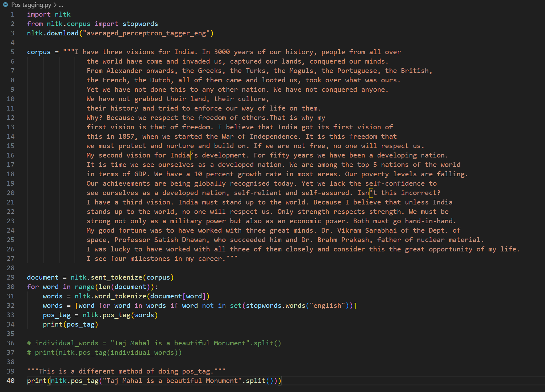
Task: Open the "Pos tagging.py" breadcrumb item
Action: pyautogui.click(x=31, y=5)
